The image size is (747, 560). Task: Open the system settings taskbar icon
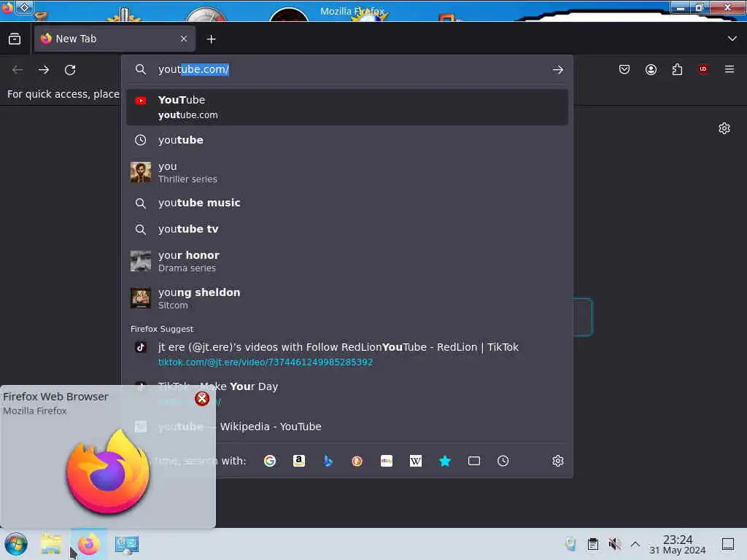[x=127, y=544]
